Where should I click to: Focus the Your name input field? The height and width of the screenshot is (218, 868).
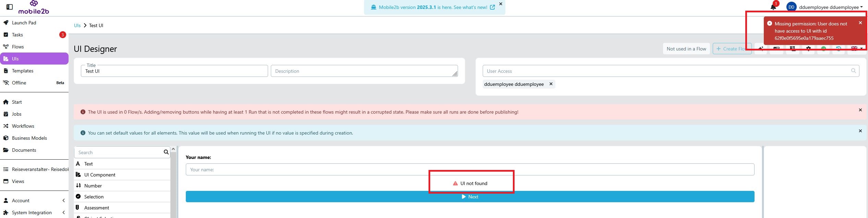[470, 170]
